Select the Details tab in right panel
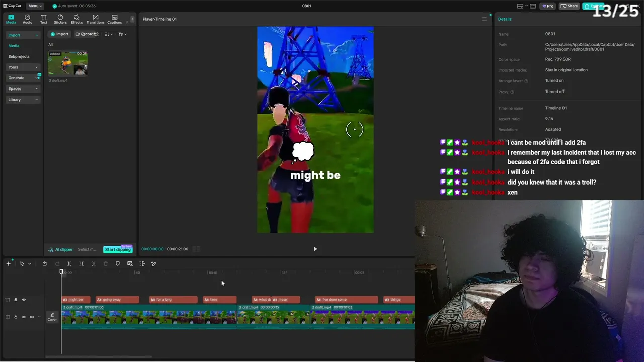Viewport: 644px width, 362px height. (505, 19)
